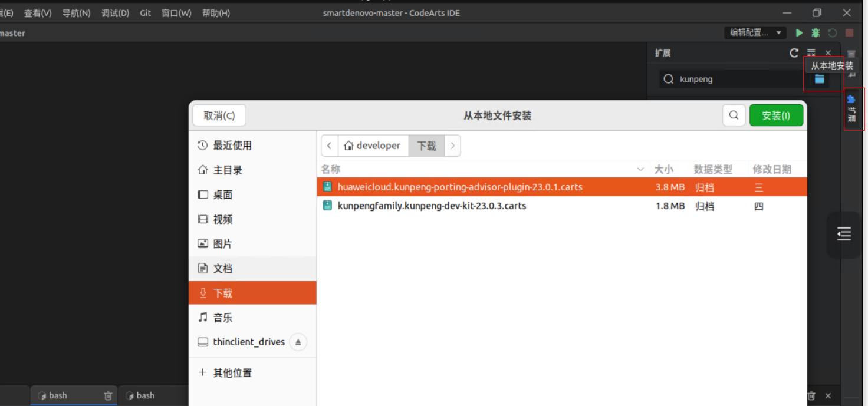Open the Extensions side tab with puzzle icon

[851, 109]
